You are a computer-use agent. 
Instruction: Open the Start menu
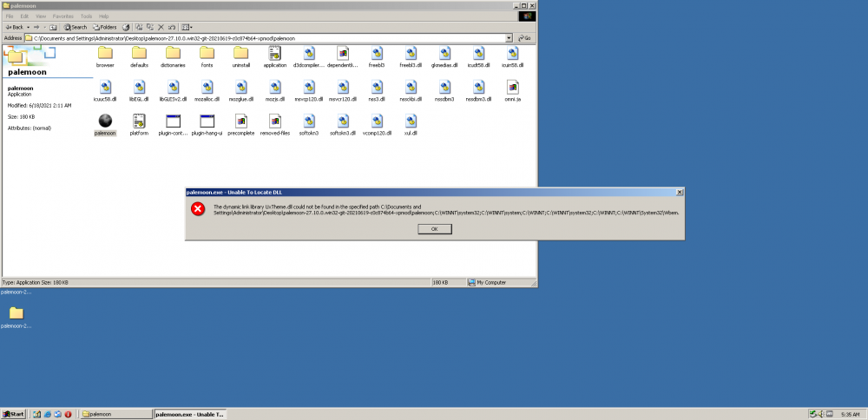click(13, 414)
